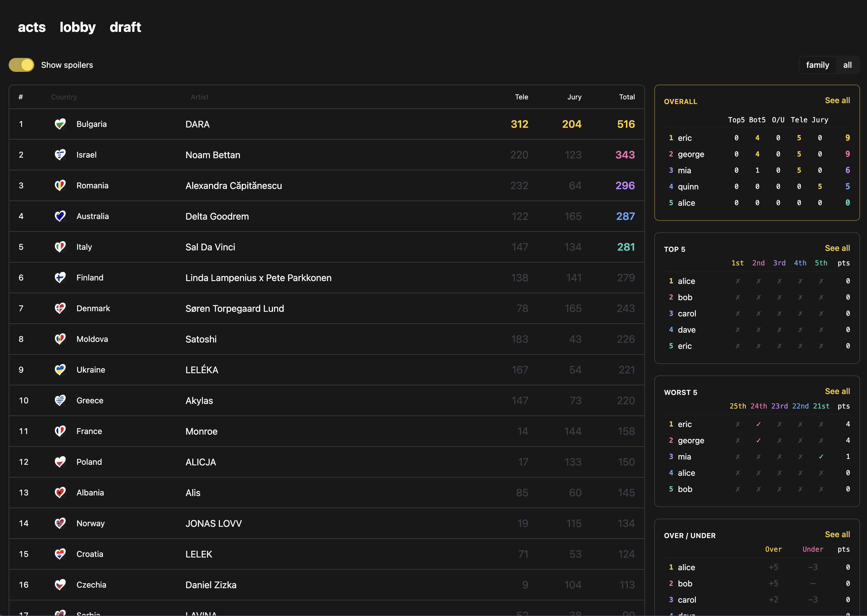Click the Ukraine heart flag icon
Image resolution: width=867 pixels, height=616 pixels.
pos(60,370)
